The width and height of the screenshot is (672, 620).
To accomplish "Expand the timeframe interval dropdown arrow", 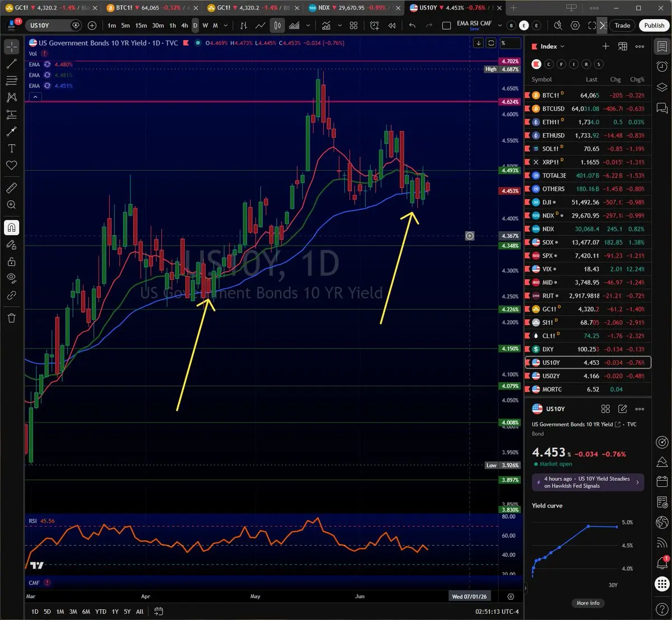I will coord(226,26).
